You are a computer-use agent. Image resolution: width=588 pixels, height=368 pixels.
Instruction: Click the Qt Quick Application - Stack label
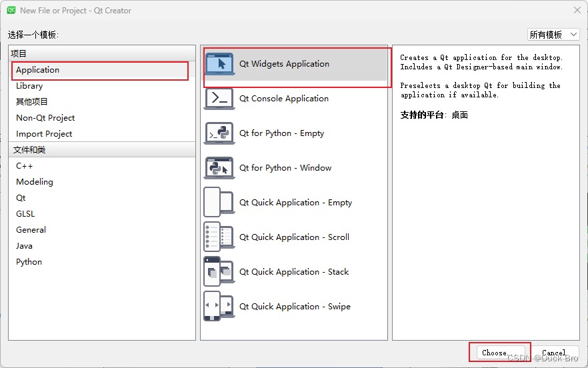tap(294, 271)
